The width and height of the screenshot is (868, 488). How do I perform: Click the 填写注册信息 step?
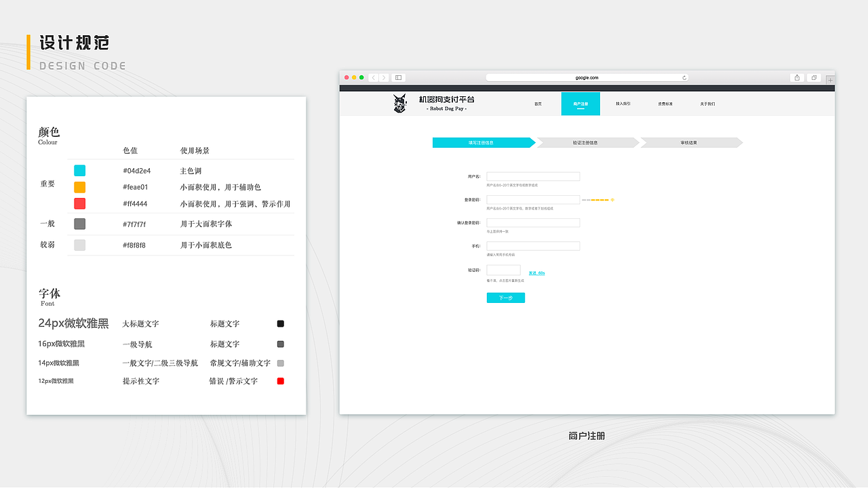point(484,142)
